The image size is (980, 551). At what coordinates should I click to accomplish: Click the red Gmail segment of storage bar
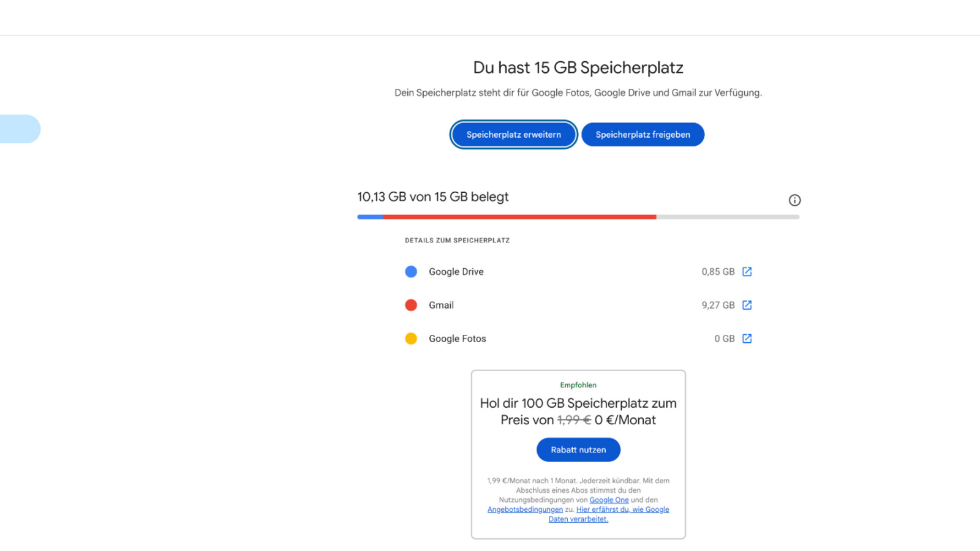pyautogui.click(x=519, y=217)
